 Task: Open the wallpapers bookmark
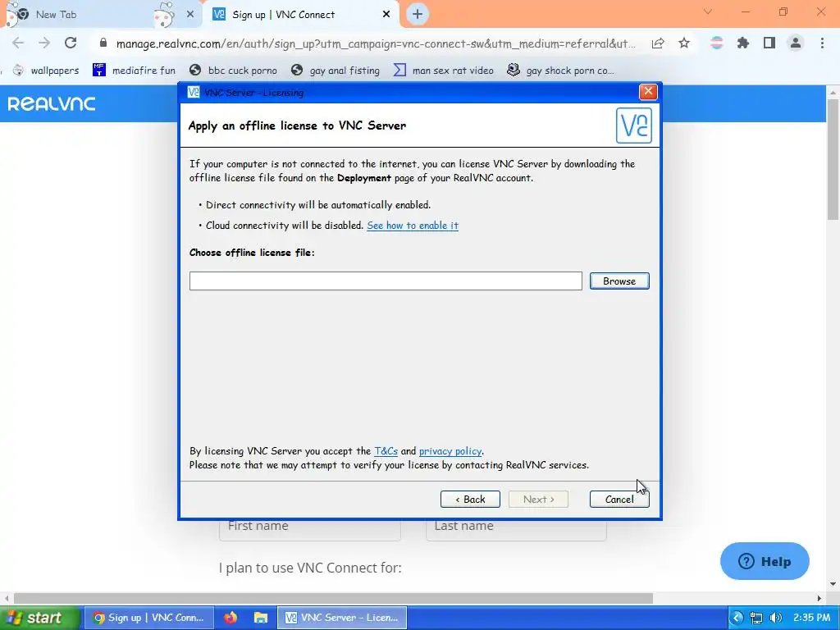(x=46, y=71)
